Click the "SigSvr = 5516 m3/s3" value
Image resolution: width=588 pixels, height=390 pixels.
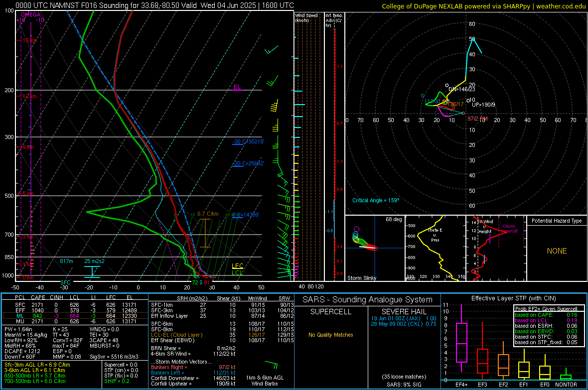pyautogui.click(x=114, y=357)
